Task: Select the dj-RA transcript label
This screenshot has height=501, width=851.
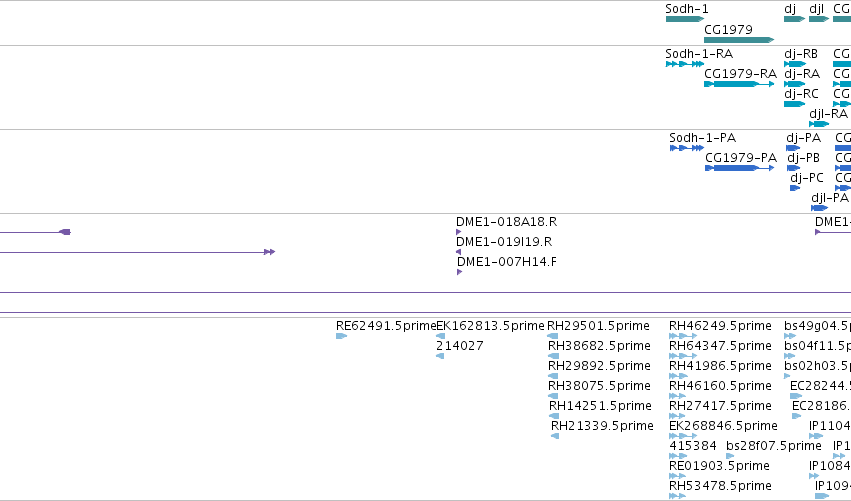Action: (x=802, y=74)
